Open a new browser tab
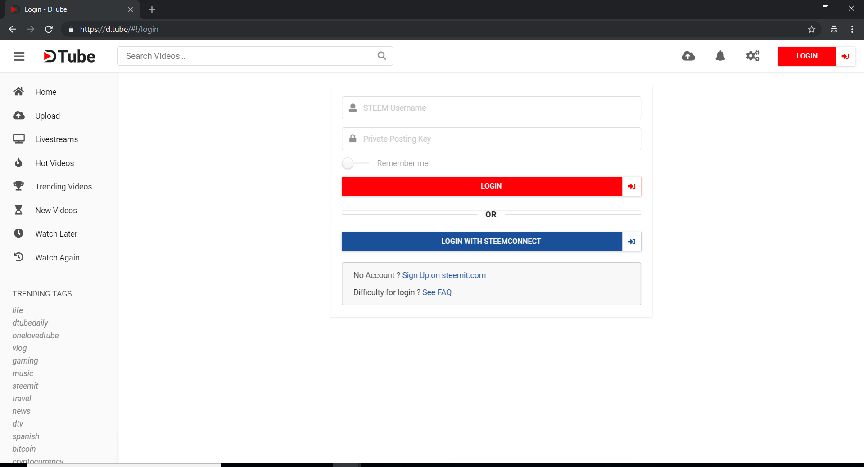The image size is (868, 467). coord(152,9)
